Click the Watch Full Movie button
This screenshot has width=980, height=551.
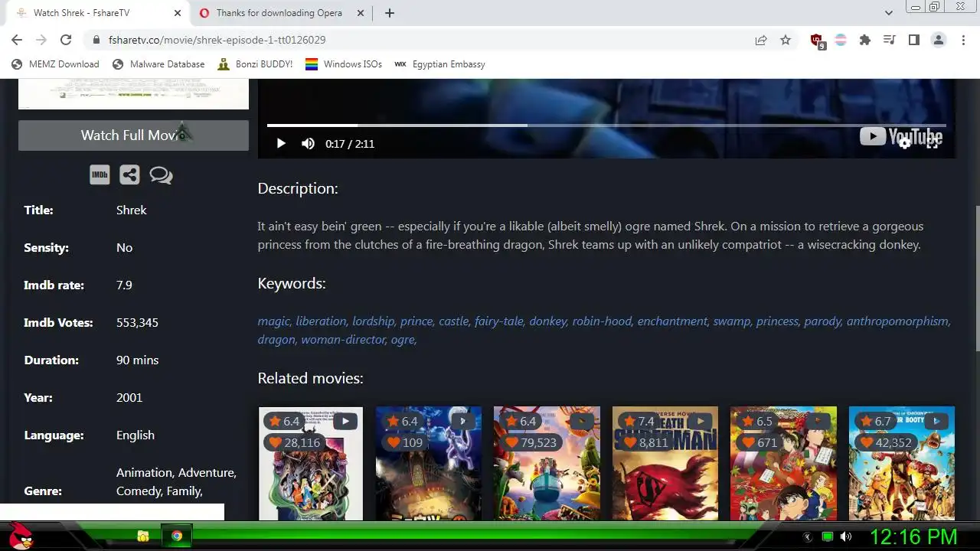[x=133, y=135]
